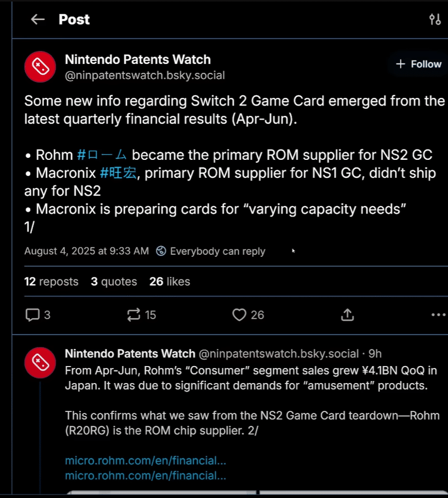Like the post with the heart icon

click(239, 315)
